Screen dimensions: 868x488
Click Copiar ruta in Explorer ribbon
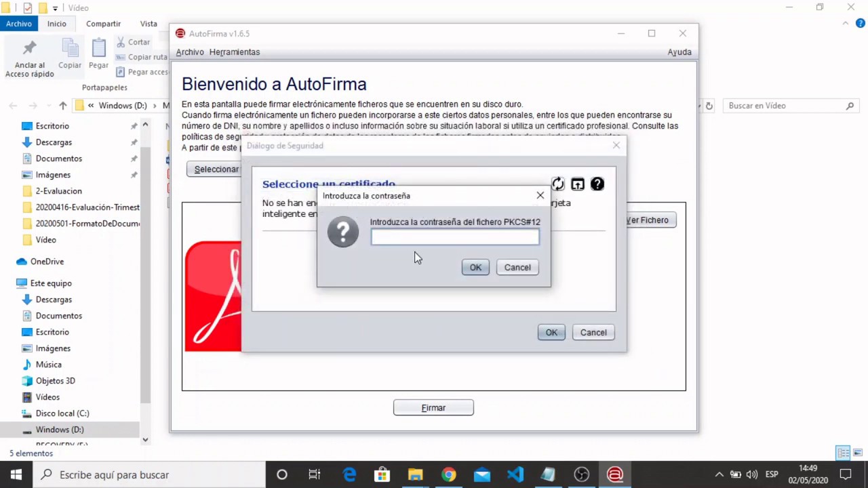(141, 57)
